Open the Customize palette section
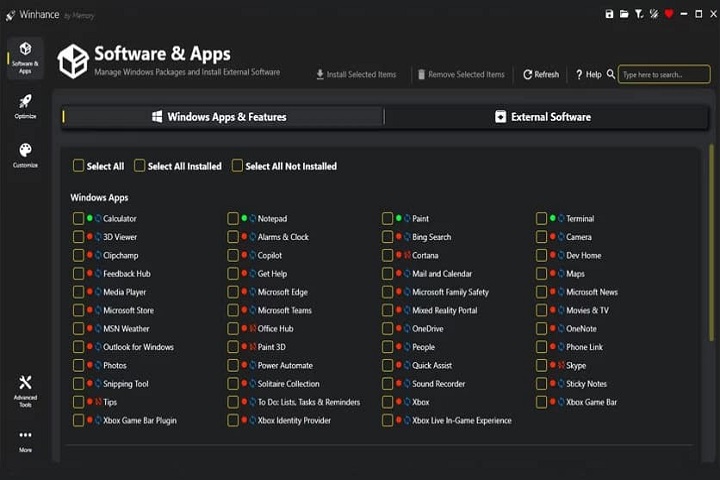The height and width of the screenshot is (480, 720). pos(25,154)
